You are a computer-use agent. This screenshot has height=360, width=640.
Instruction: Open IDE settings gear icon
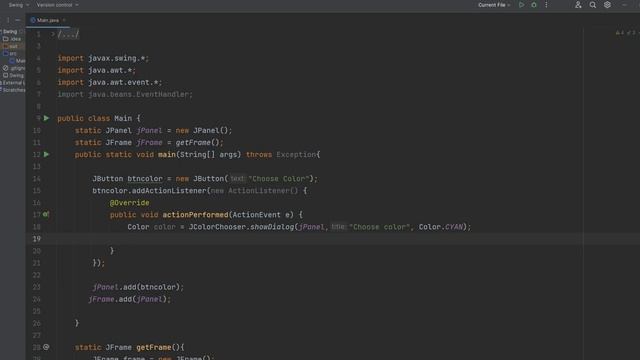pos(607,5)
